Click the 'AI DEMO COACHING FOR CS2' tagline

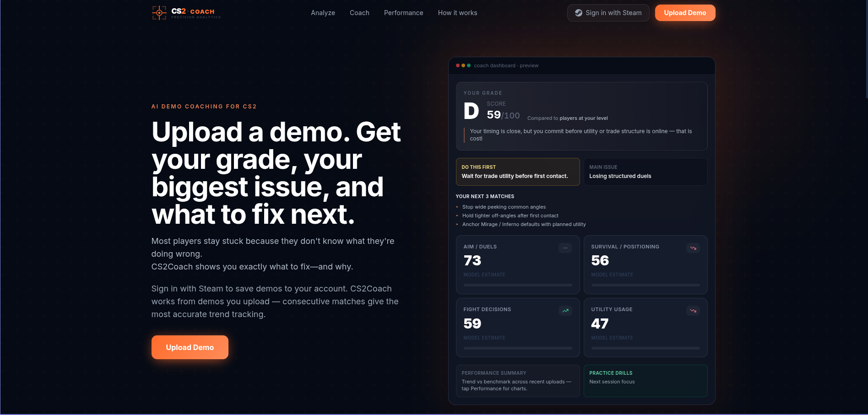(204, 107)
